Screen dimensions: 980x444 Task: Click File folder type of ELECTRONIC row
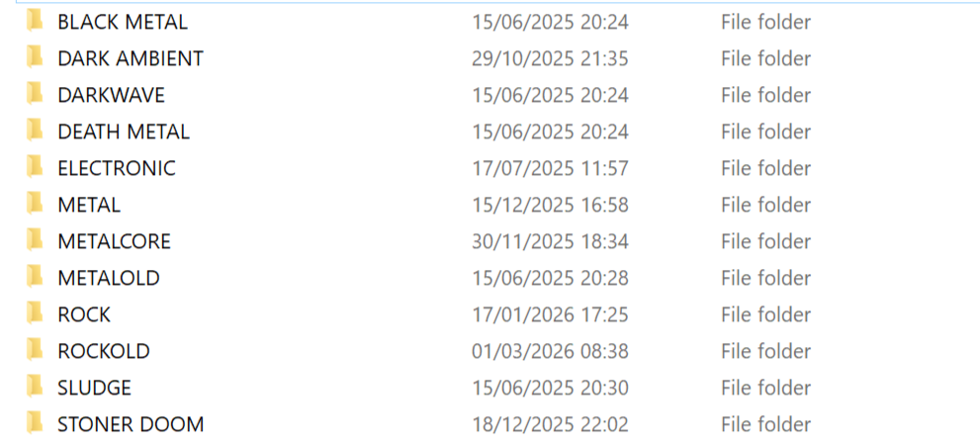pyautogui.click(x=765, y=168)
